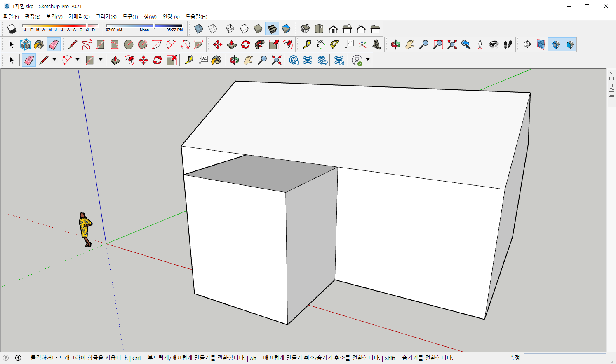Image resolution: width=616 pixels, height=364 pixels.
Task: Select the Circle tool
Action: tap(129, 44)
